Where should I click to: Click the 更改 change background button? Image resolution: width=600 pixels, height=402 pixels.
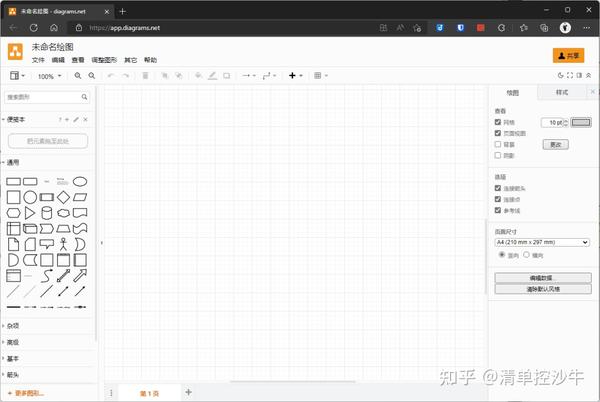tap(556, 145)
